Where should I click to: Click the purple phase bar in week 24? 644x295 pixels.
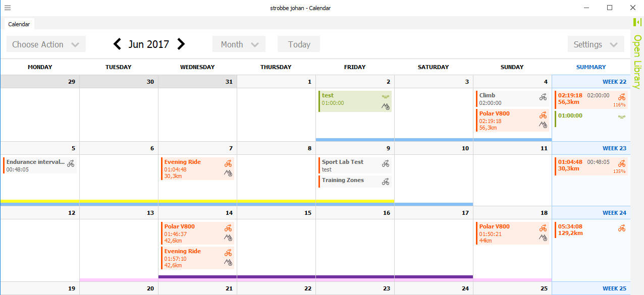tap(315, 277)
